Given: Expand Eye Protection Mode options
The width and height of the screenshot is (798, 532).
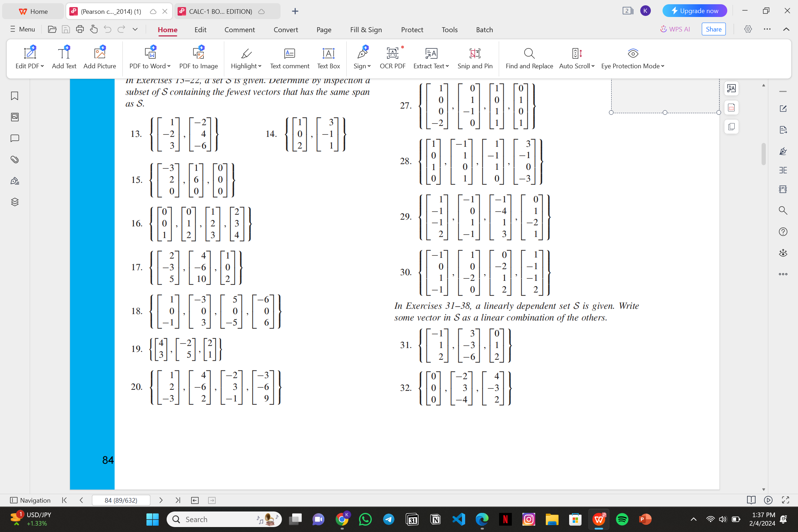Looking at the screenshot, I should (x=632, y=58).
